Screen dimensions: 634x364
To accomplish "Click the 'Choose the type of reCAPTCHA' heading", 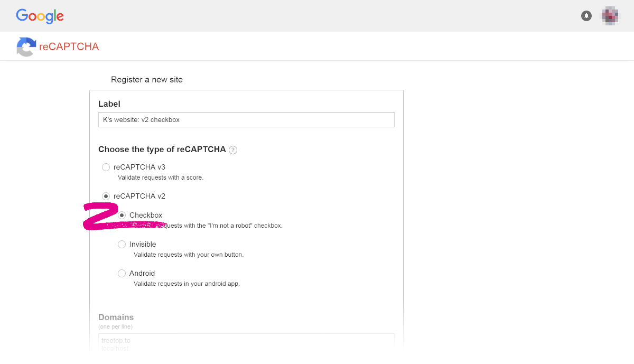I will [x=162, y=150].
